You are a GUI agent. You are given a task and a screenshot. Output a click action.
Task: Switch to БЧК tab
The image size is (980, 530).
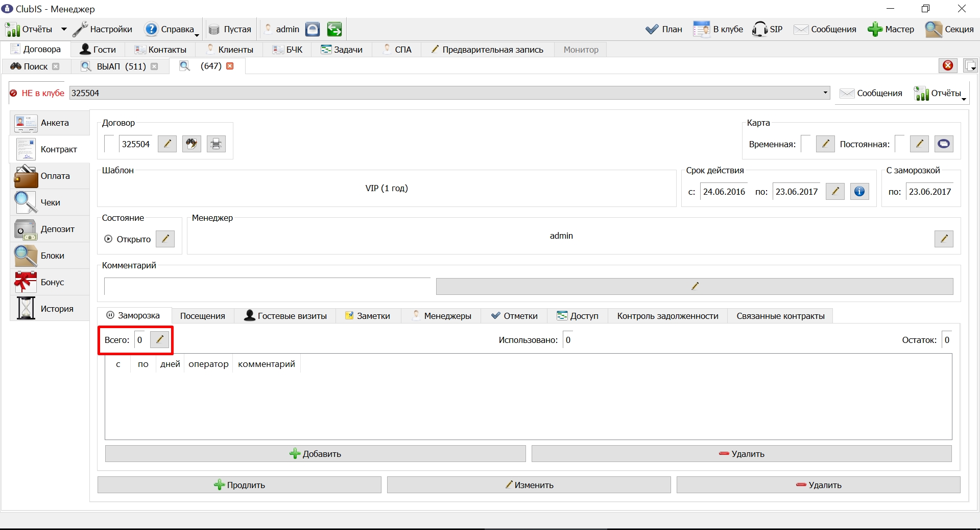288,50
